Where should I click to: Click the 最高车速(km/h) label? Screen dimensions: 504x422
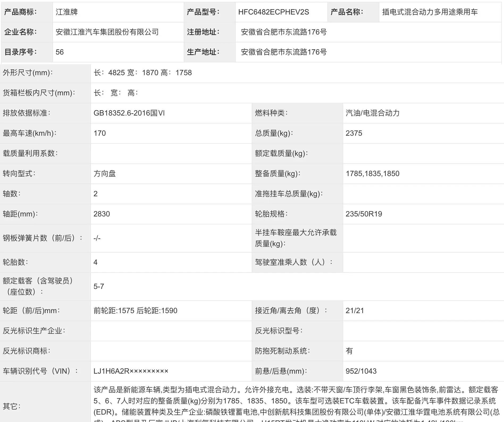point(30,133)
